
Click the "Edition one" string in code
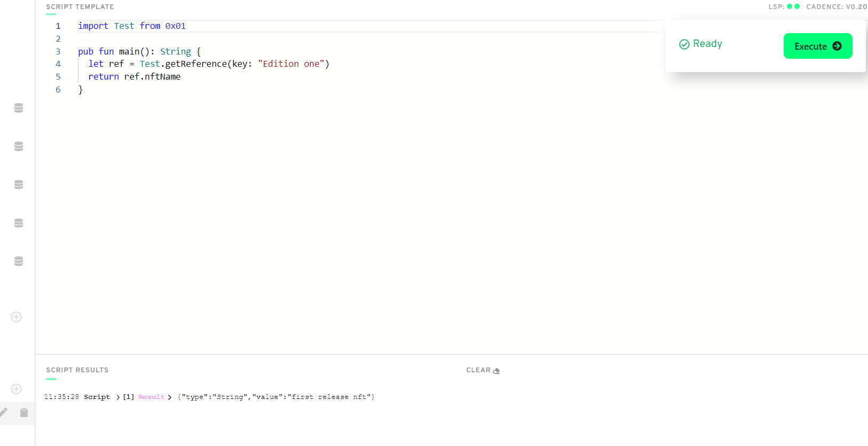coord(291,64)
